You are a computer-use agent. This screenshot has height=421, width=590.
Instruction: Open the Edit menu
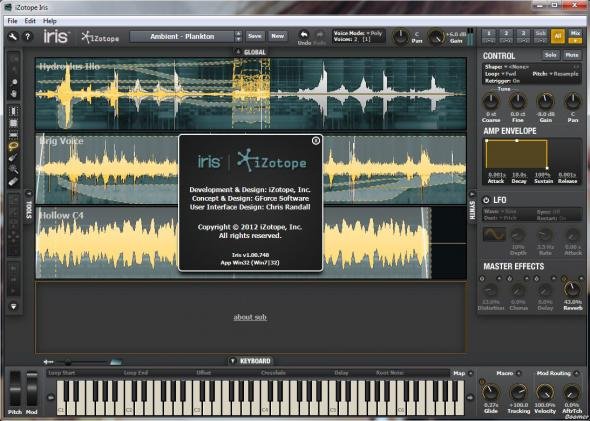[30, 21]
